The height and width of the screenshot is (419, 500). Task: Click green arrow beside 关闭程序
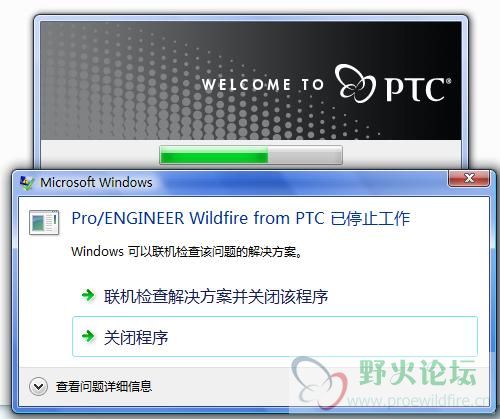point(88,336)
